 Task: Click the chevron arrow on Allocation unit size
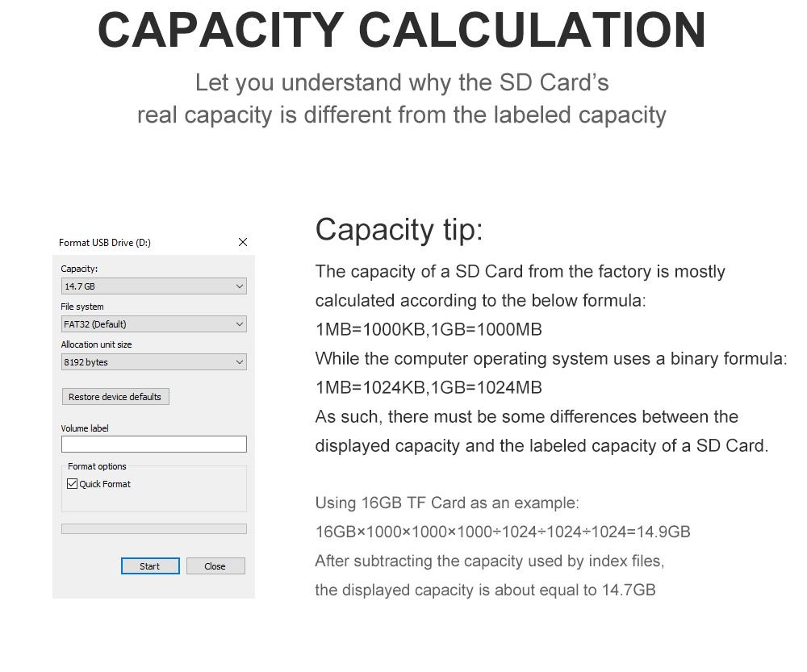(239, 362)
